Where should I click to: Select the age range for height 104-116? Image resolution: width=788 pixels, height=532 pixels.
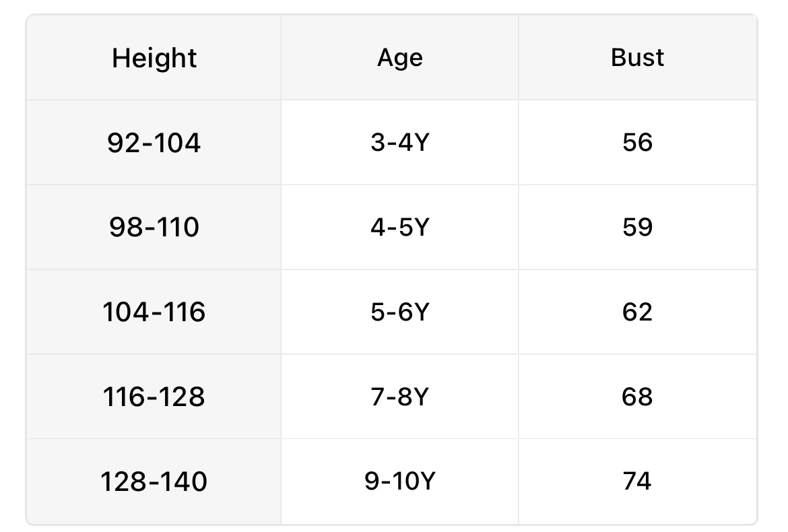click(x=400, y=312)
